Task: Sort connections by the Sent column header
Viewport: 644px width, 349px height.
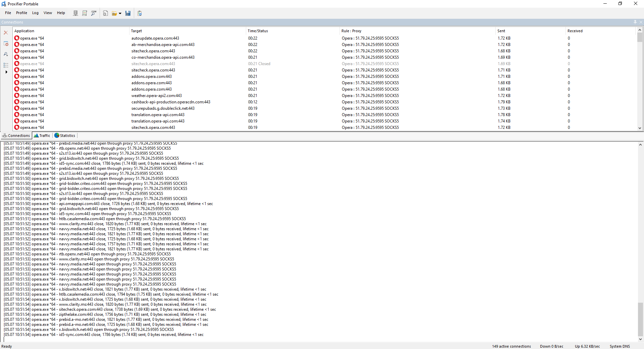Action: tap(501, 31)
